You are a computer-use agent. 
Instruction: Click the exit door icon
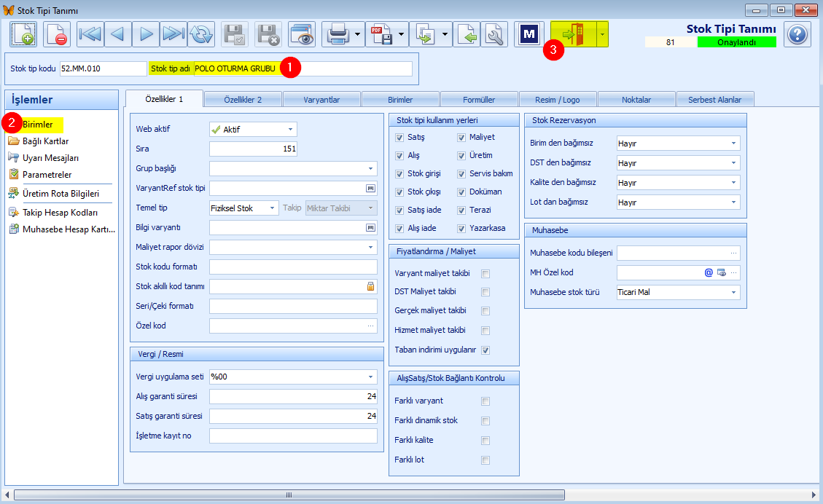click(x=573, y=35)
